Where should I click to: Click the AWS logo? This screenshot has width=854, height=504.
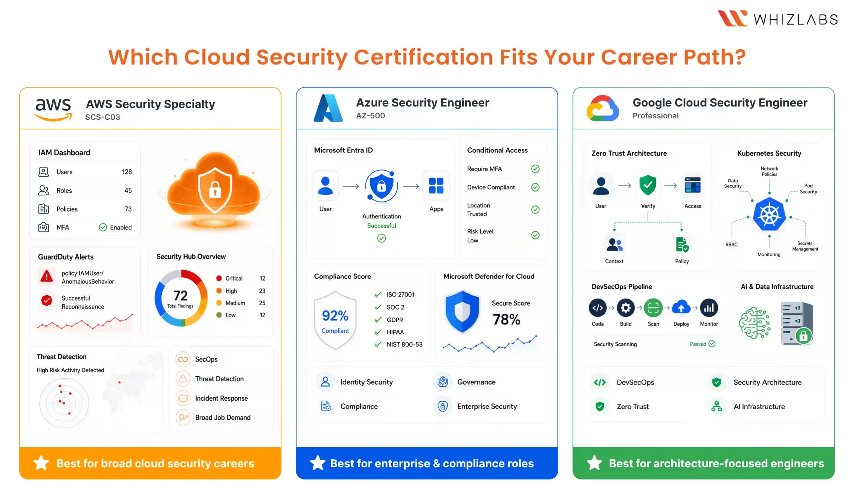[53, 109]
